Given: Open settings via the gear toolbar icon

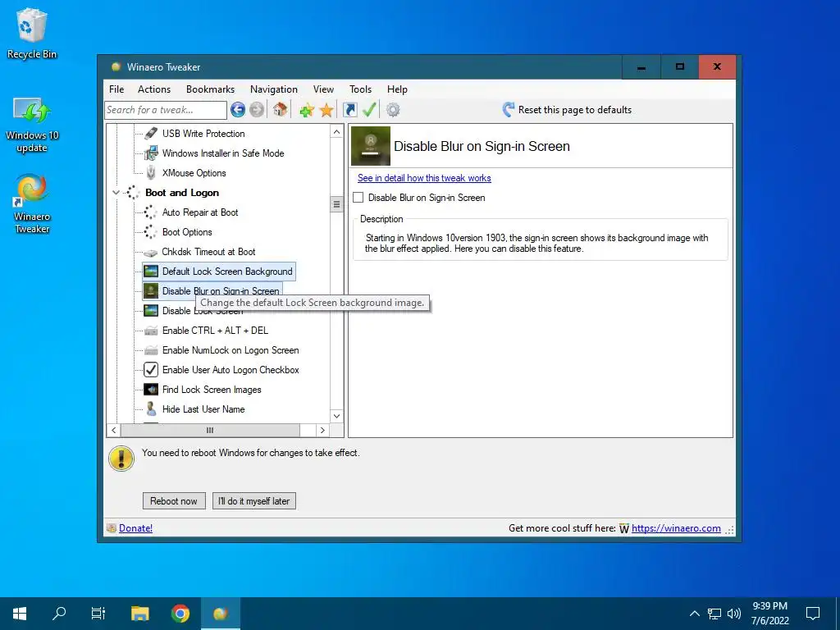Looking at the screenshot, I should pyautogui.click(x=393, y=110).
